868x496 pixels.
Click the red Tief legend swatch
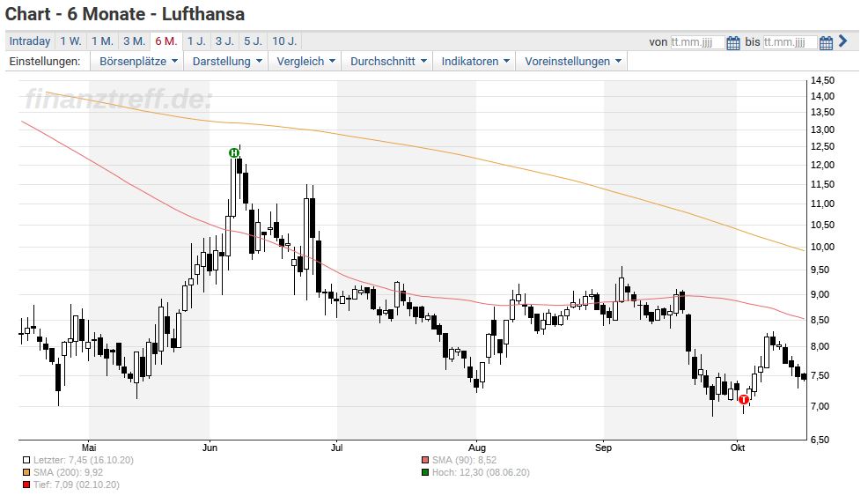(26, 485)
